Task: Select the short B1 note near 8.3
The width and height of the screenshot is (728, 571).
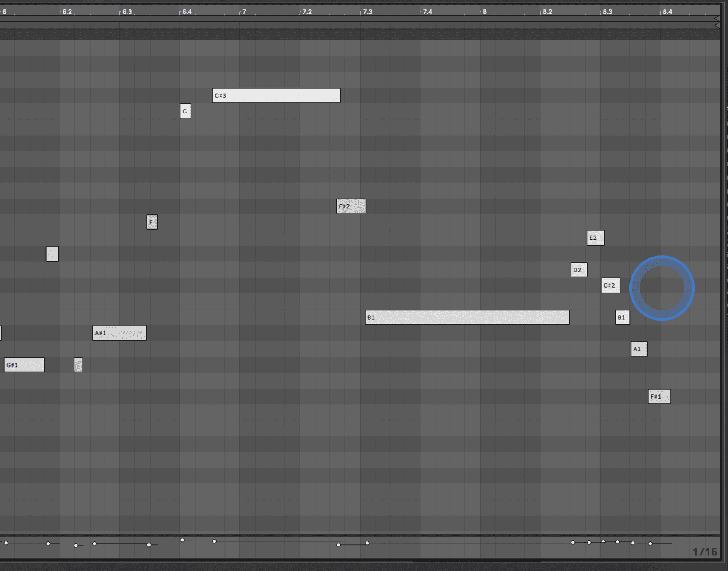Action: tap(623, 318)
